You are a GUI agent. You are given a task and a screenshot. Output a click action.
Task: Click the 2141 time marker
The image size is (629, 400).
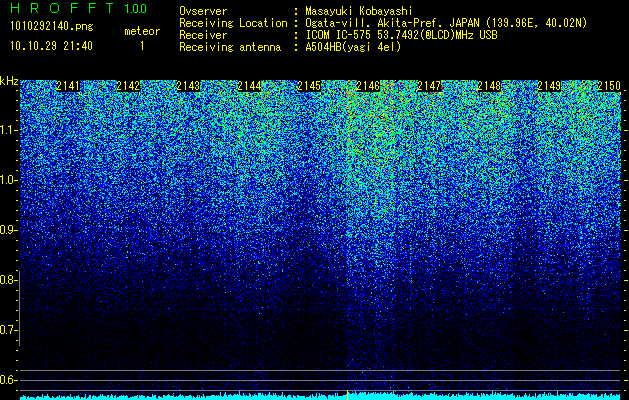point(68,86)
